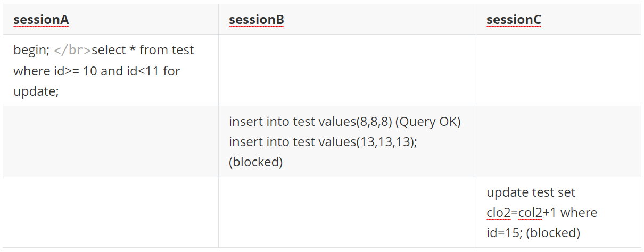
Task: Click the "select * from test" text
Action: tap(143, 50)
